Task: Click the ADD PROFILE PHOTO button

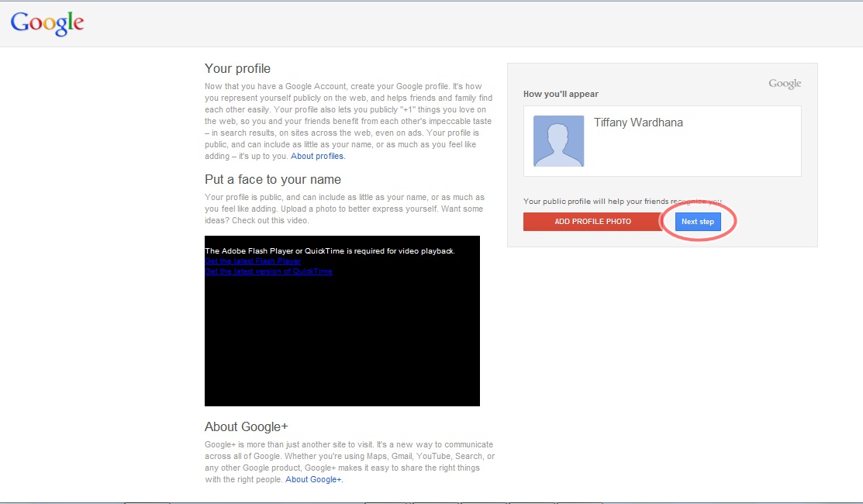Action: tap(592, 222)
